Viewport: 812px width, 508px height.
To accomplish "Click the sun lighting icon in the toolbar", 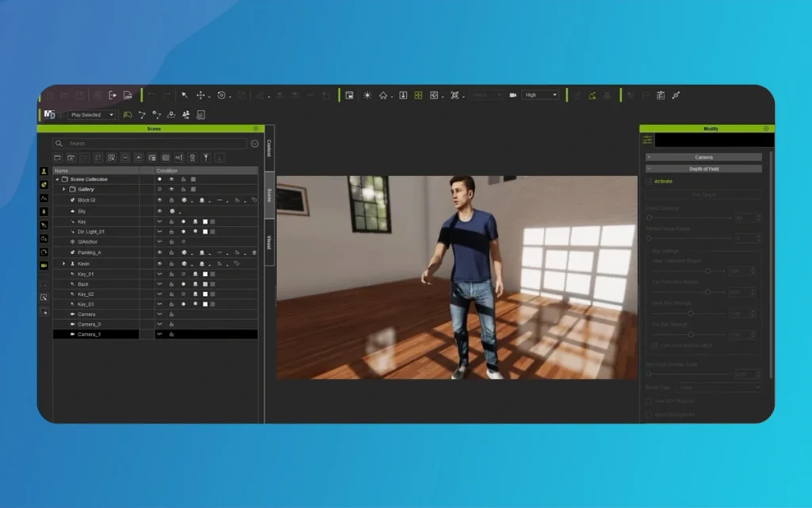I will [x=367, y=95].
